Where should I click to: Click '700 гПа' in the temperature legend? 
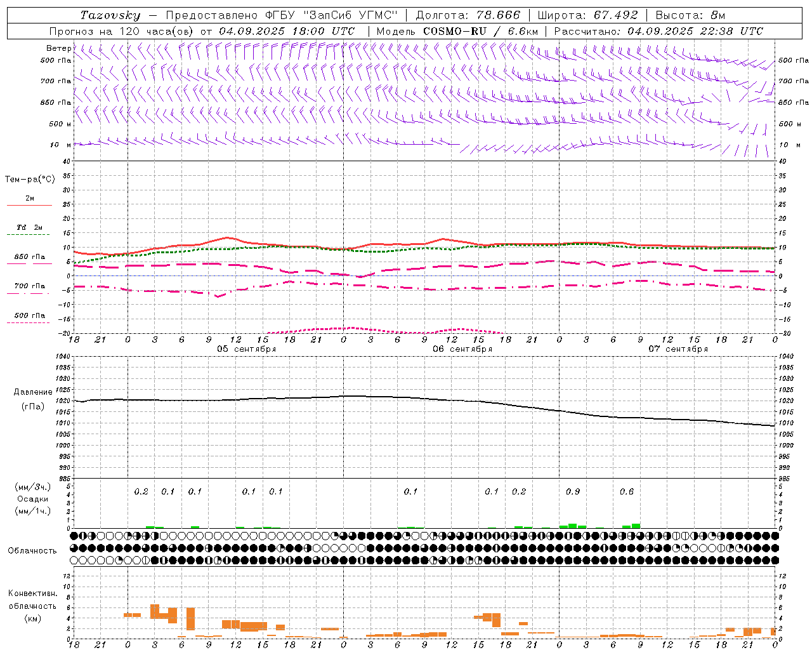(x=30, y=286)
